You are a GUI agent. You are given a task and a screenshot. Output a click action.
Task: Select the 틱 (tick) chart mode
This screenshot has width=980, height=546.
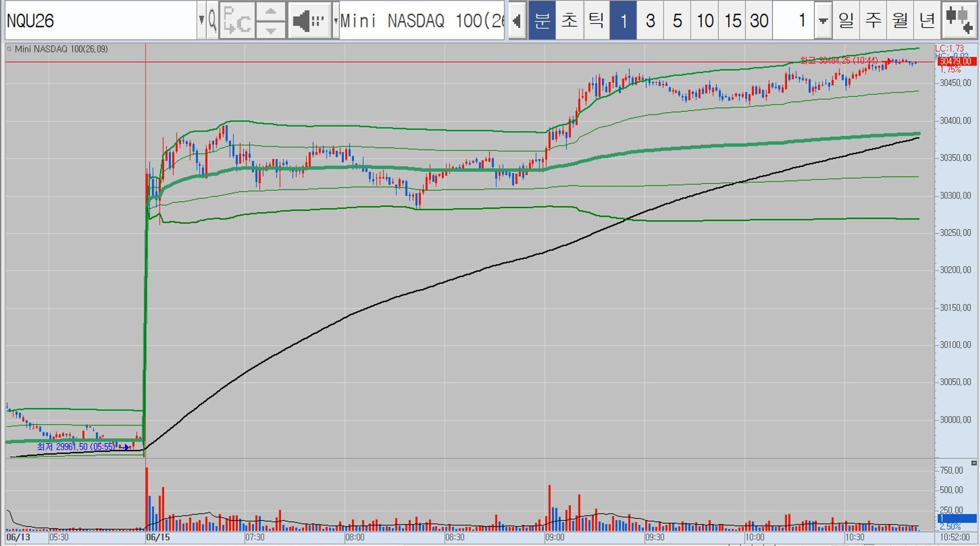click(596, 20)
